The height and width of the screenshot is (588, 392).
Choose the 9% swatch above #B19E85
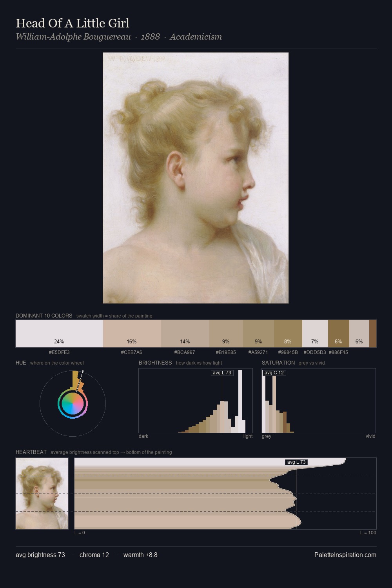pyautogui.click(x=226, y=334)
